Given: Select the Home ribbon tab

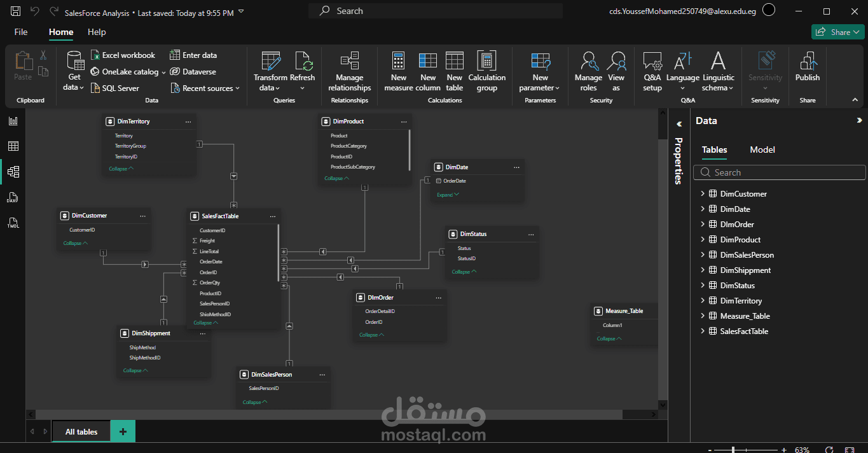Looking at the screenshot, I should tap(61, 32).
